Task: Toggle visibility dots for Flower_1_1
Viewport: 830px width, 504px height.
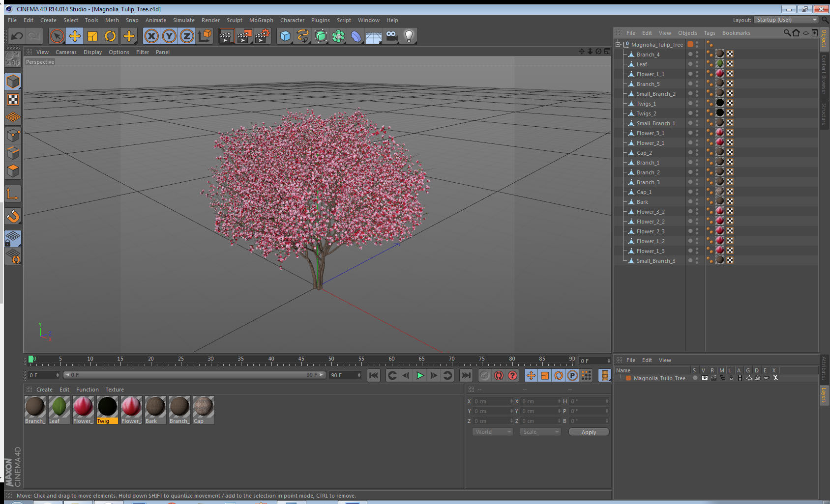Action: (x=697, y=74)
